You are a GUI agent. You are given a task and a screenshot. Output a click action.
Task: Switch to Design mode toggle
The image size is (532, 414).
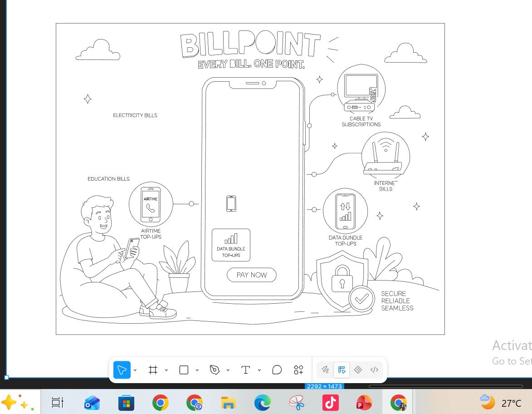[x=342, y=370]
